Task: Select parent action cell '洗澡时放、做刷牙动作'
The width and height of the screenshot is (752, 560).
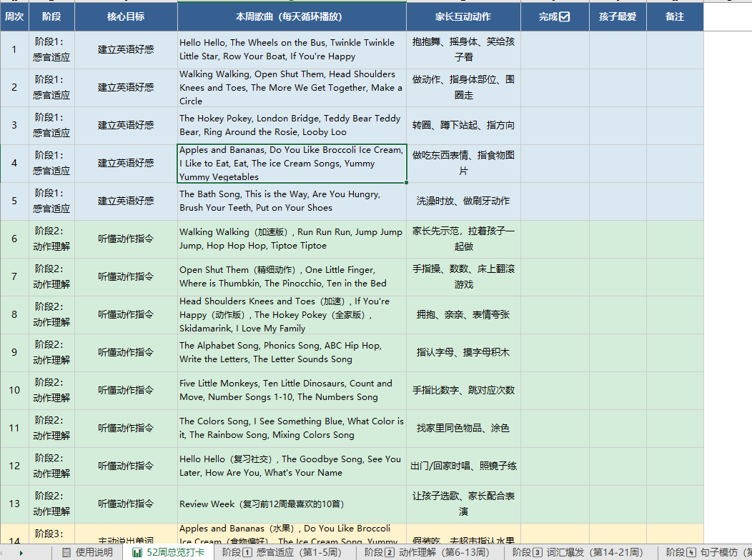Action: coord(463,201)
